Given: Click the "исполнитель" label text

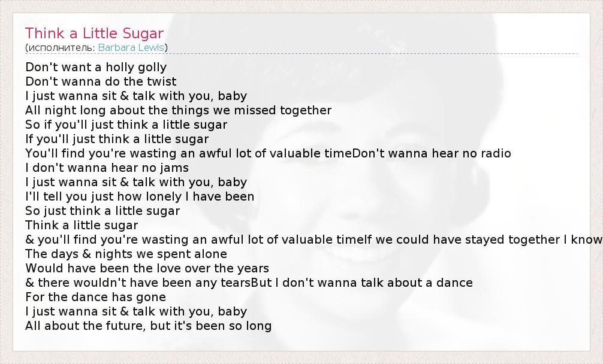Looking at the screenshot, I should [61, 47].
